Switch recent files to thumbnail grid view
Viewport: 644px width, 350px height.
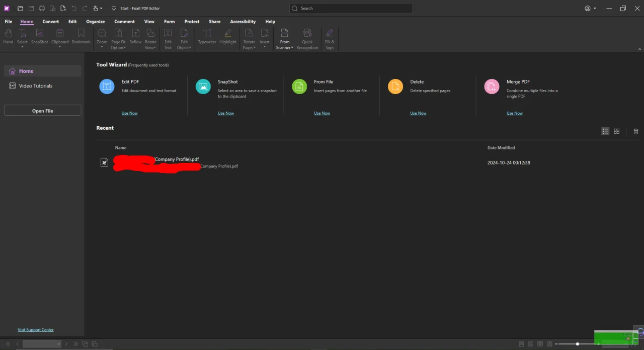(617, 131)
